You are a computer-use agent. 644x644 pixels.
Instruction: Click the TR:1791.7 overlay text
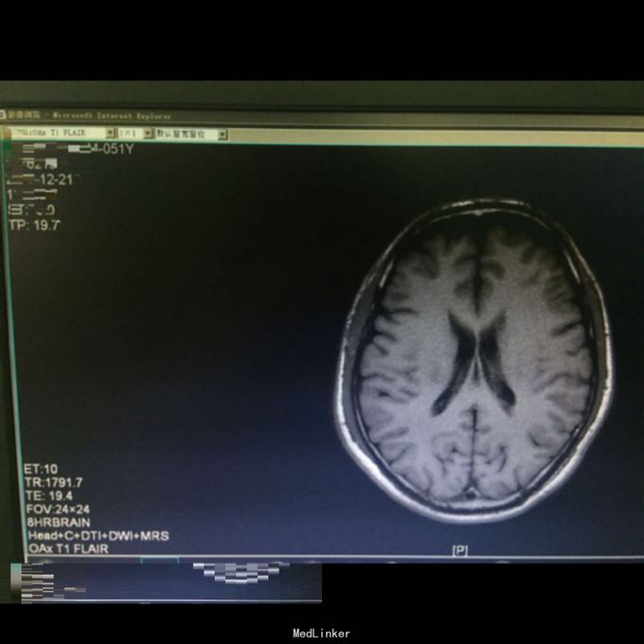click(54, 482)
